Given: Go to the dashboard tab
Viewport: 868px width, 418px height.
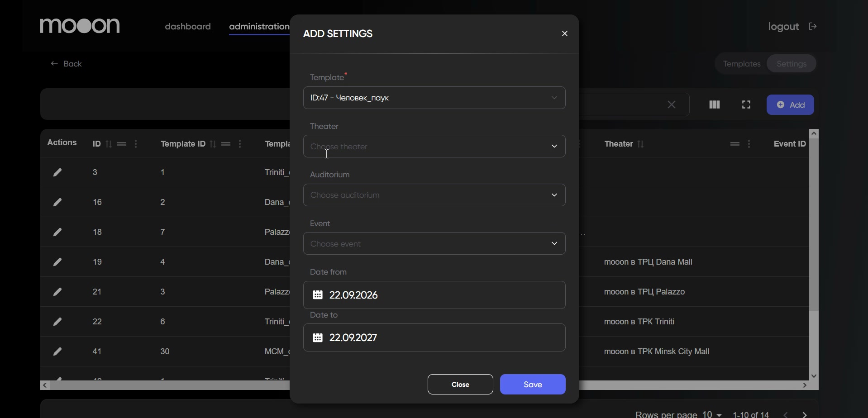Looking at the screenshot, I should pyautogui.click(x=188, y=26).
